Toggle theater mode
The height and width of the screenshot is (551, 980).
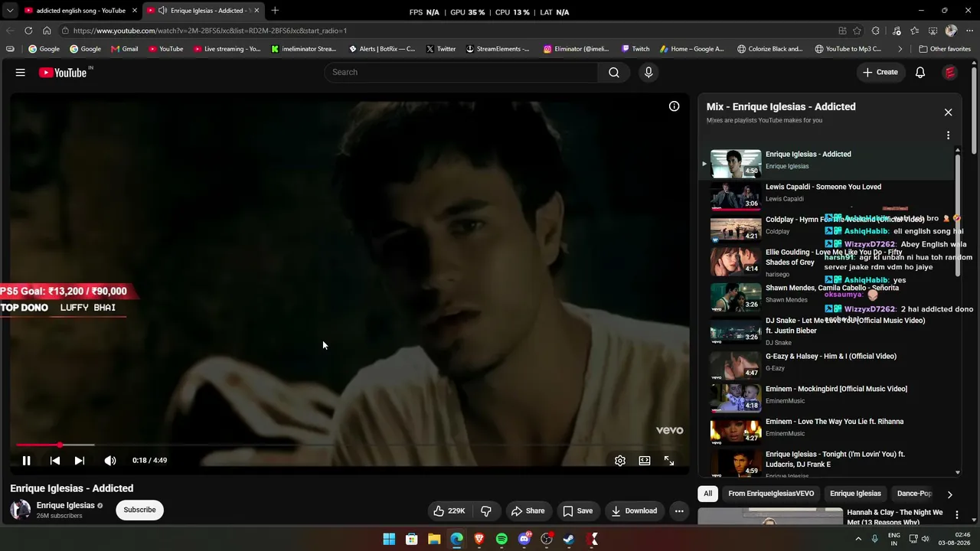click(x=645, y=460)
